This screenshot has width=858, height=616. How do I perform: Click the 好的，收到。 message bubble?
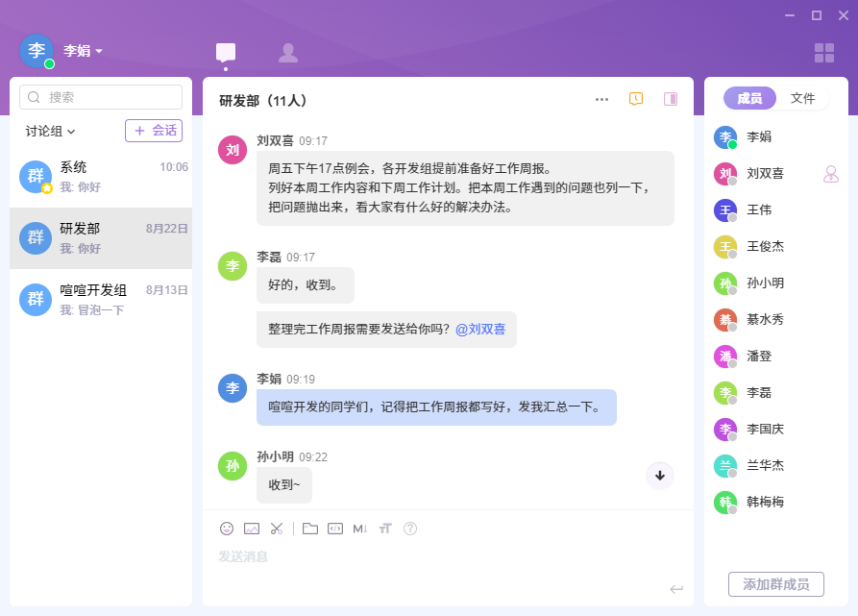pos(306,285)
